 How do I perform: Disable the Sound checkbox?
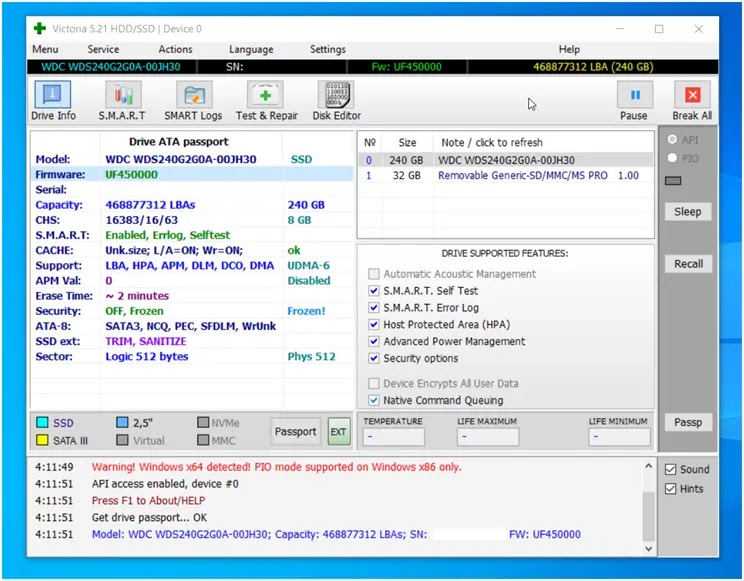pyautogui.click(x=670, y=469)
